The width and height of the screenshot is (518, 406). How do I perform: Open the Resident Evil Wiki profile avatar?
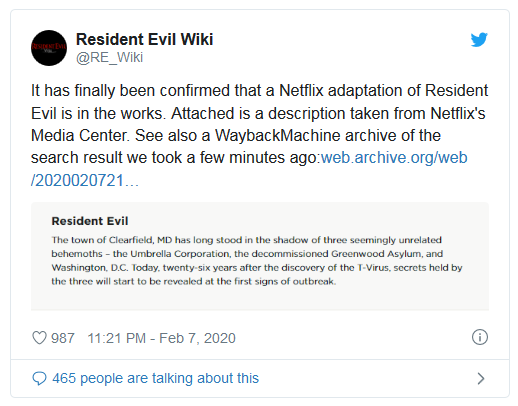[49, 48]
